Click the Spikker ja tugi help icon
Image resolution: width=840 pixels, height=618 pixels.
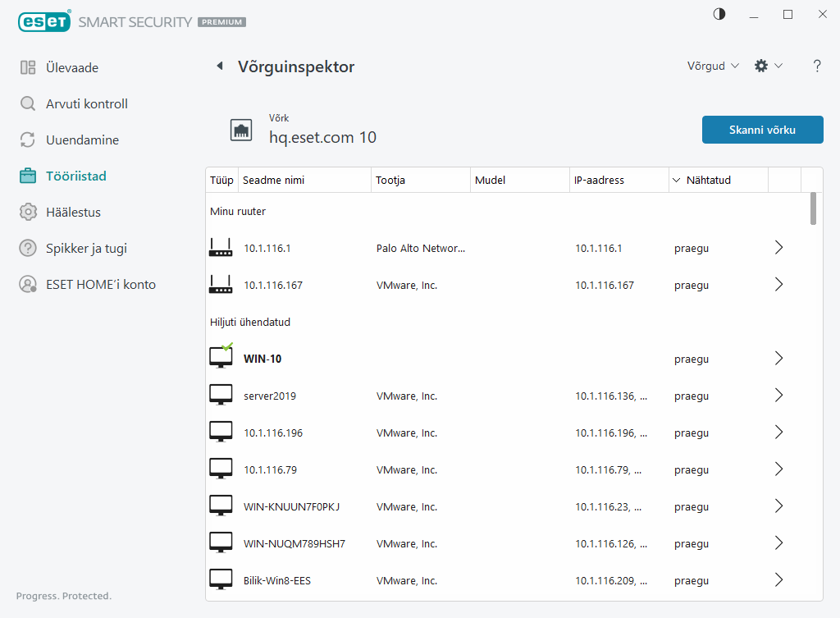pyautogui.click(x=27, y=248)
